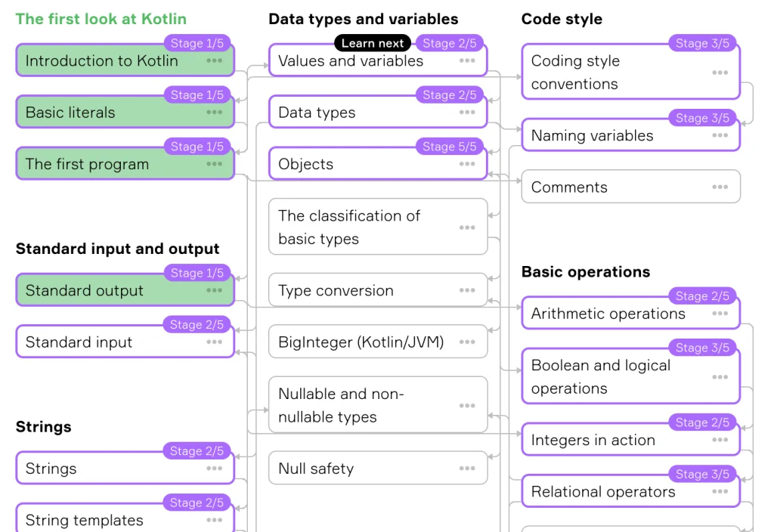Viewport: 774px width, 532px height.
Task: Open three-dot menu on Introduction to Kotlin
Action: (x=215, y=60)
